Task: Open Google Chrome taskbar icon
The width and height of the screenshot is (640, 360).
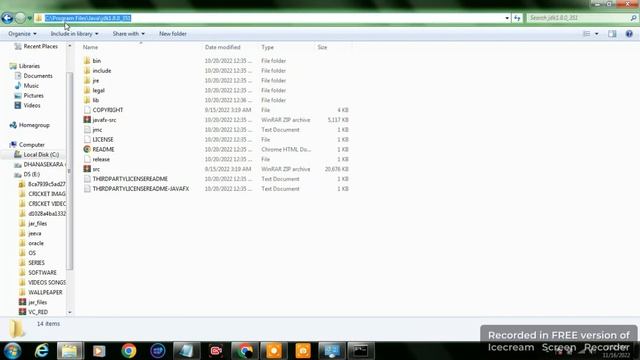Action: pos(129,351)
